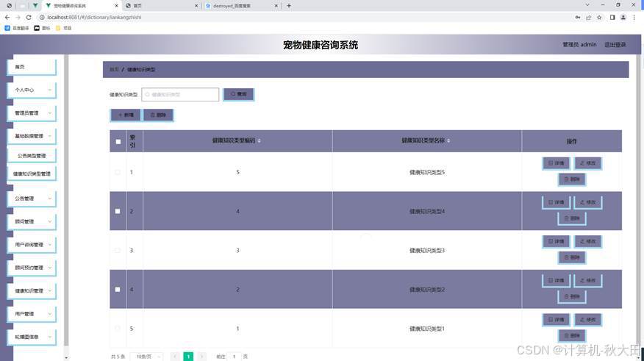
Task: Click 修改 for 健康知识类型1 row
Action: (x=587, y=320)
